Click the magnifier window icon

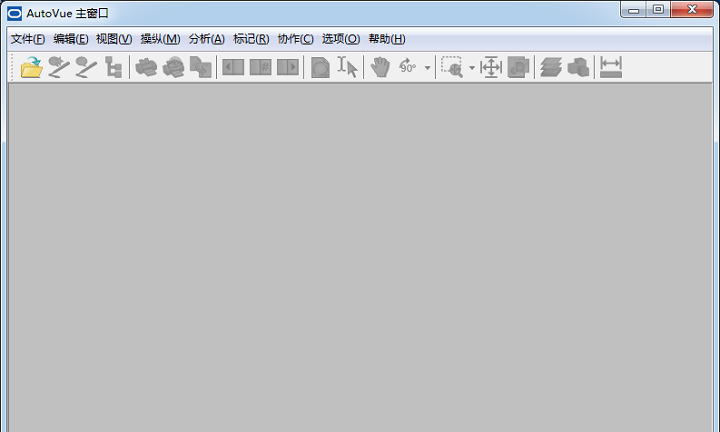click(518, 67)
